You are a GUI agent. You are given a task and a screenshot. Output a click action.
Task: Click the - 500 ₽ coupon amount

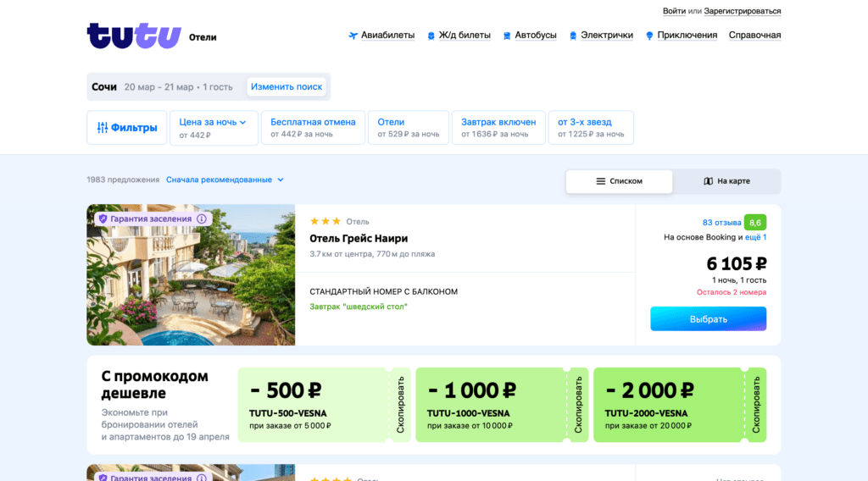point(286,390)
